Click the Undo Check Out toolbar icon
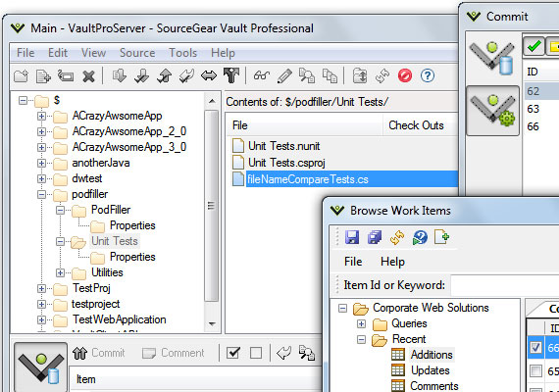The height and width of the screenshot is (392, 559). [186, 75]
